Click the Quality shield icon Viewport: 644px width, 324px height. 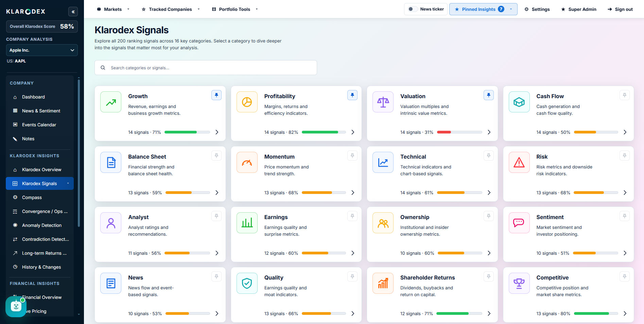click(x=247, y=283)
